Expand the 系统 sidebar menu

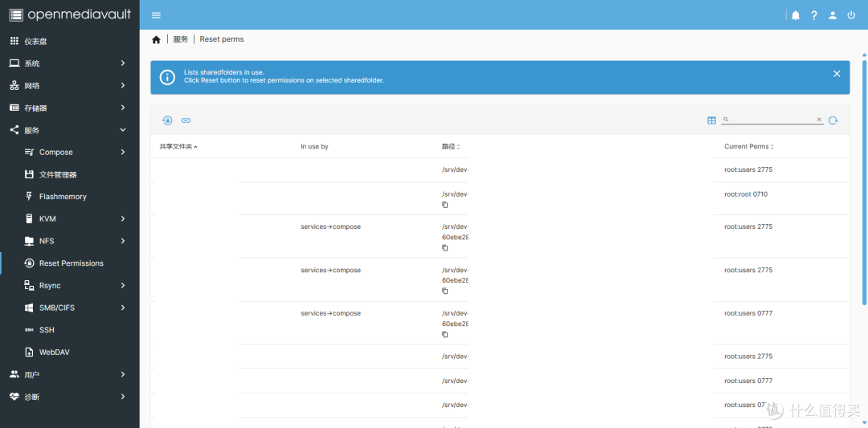tap(69, 63)
